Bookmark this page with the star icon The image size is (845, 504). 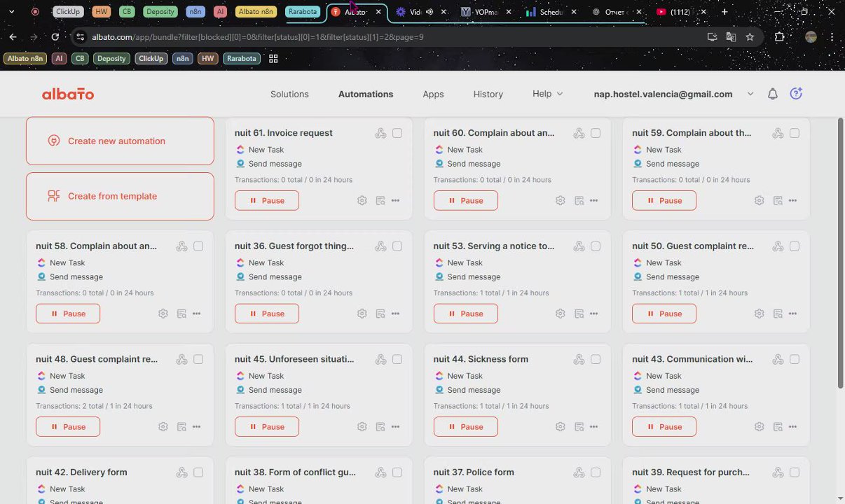pos(750,36)
